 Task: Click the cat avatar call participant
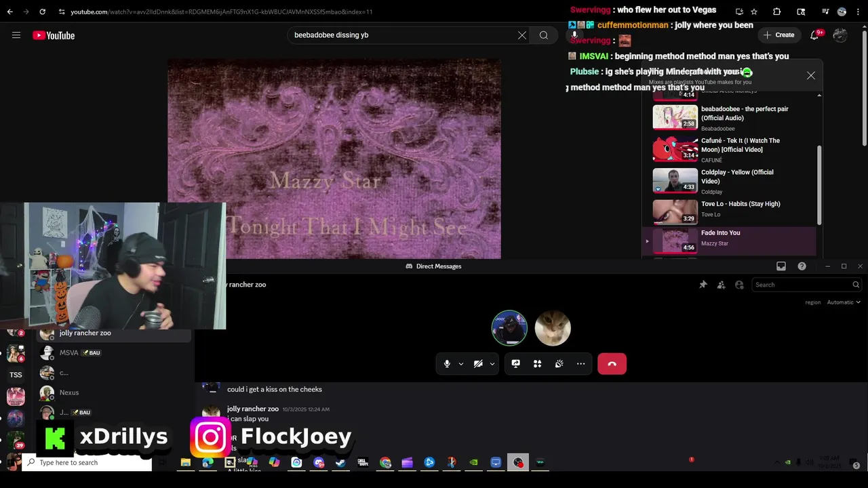[553, 328]
